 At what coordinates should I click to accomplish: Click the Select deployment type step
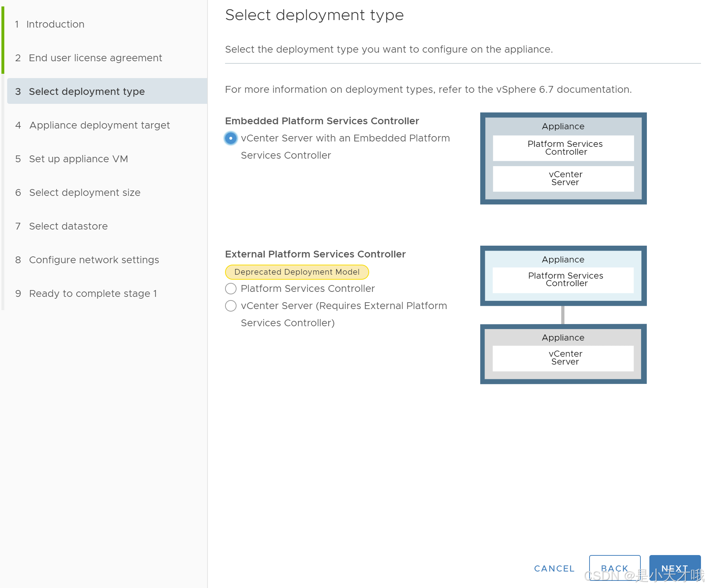click(87, 91)
